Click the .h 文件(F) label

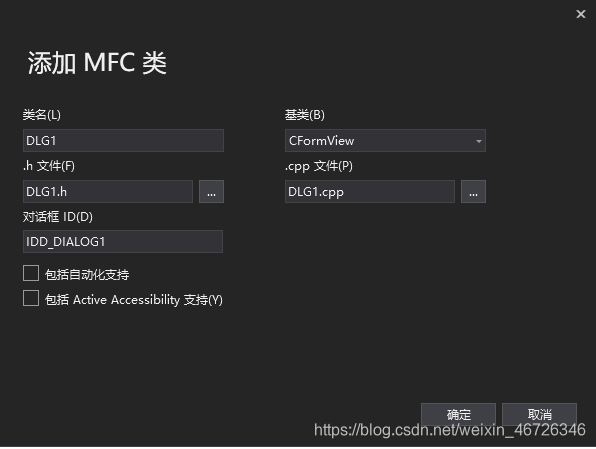click(x=49, y=166)
